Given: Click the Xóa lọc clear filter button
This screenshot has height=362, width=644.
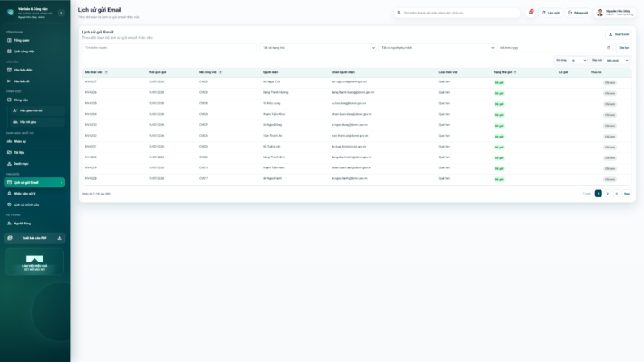Looking at the screenshot, I should 623,48.
